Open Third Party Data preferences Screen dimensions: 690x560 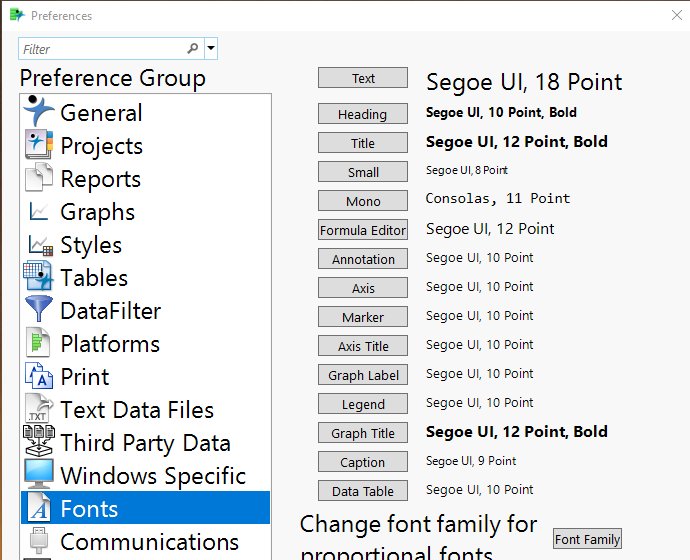click(x=145, y=442)
